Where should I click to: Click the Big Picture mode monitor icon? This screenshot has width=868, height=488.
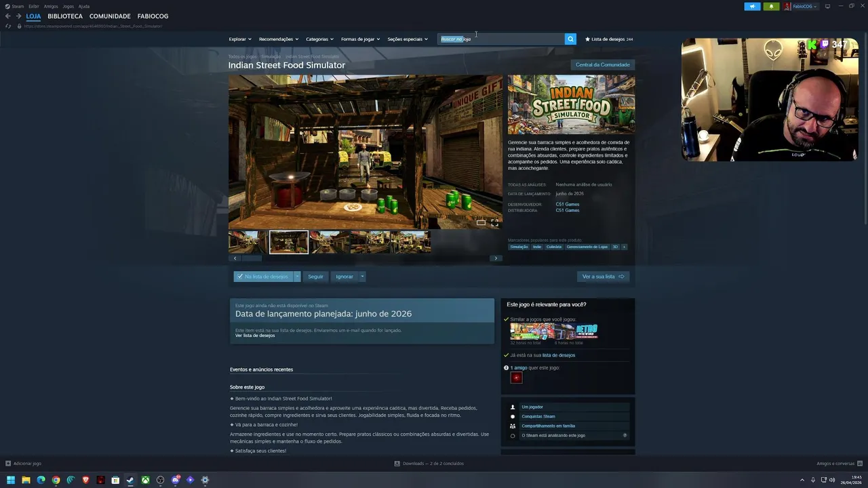827,6
